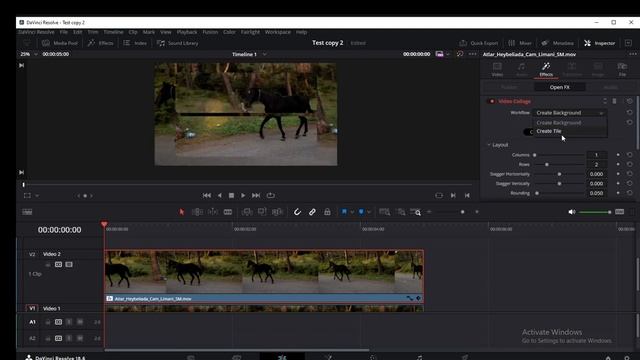The height and width of the screenshot is (360, 640).
Task: Play the timeline forward
Action: click(243, 196)
